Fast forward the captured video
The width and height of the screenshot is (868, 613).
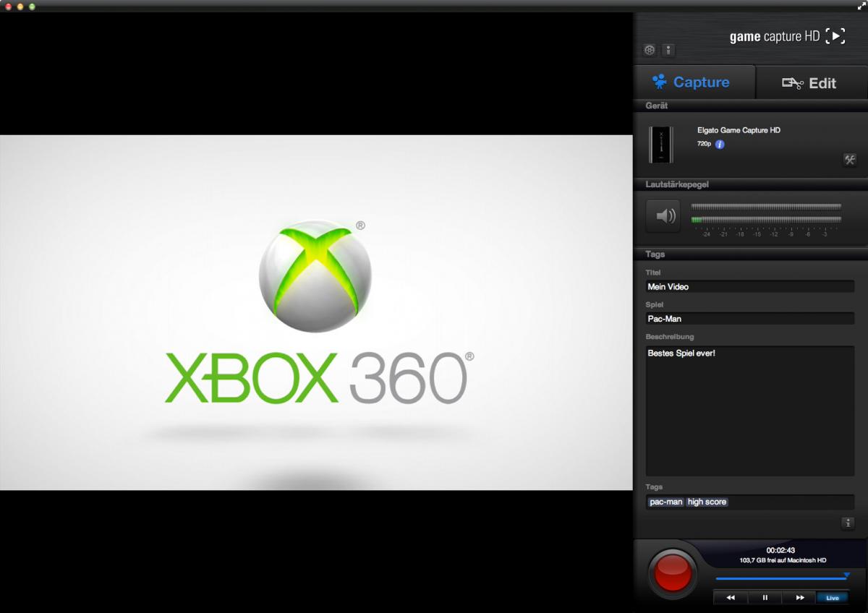coord(799,598)
